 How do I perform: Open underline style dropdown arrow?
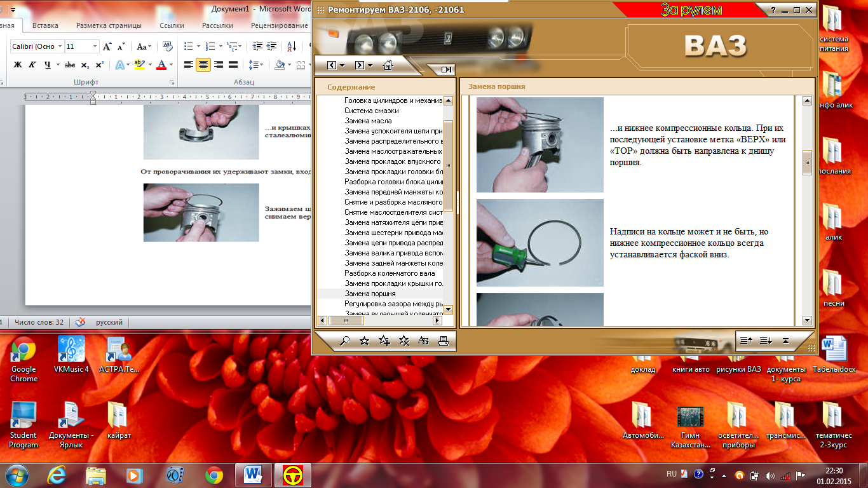click(57, 65)
